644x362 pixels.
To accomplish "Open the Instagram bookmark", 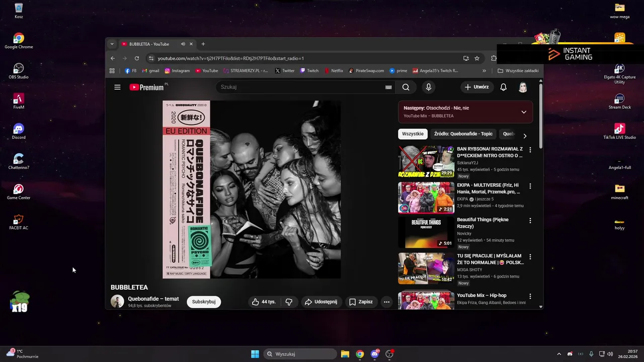I will [177, 71].
